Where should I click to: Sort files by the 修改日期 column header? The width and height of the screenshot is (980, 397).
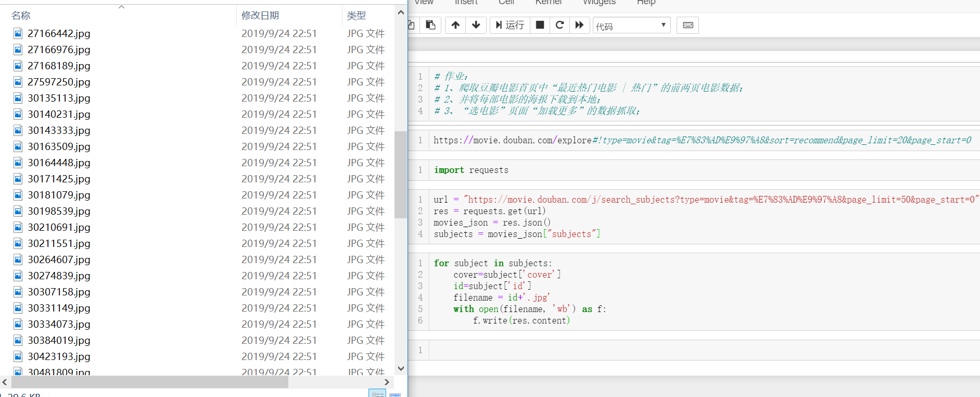point(260,16)
